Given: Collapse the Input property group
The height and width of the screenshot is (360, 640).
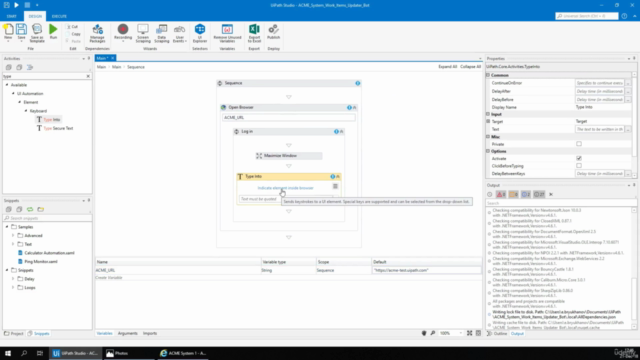Looking at the screenshot, I should click(488, 114).
